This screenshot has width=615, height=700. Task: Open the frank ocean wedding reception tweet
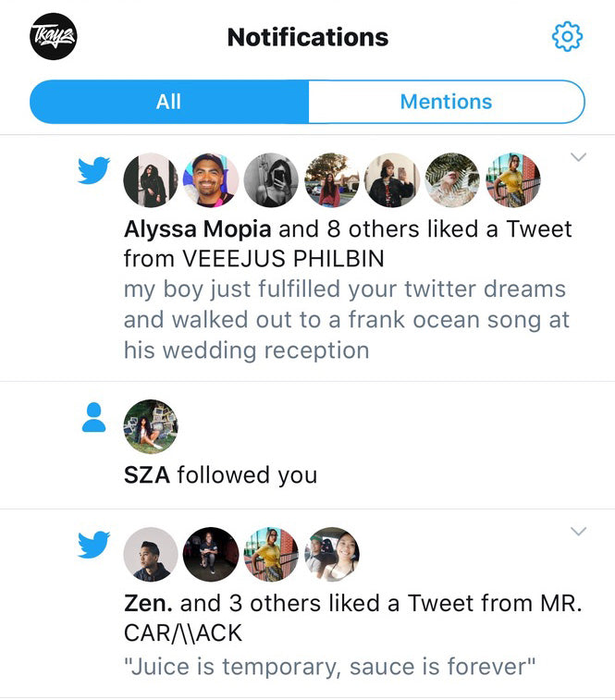pyautogui.click(x=345, y=320)
